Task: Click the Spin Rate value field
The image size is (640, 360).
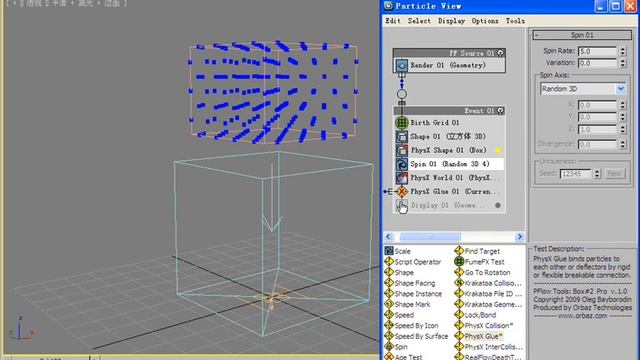Action: pos(598,51)
